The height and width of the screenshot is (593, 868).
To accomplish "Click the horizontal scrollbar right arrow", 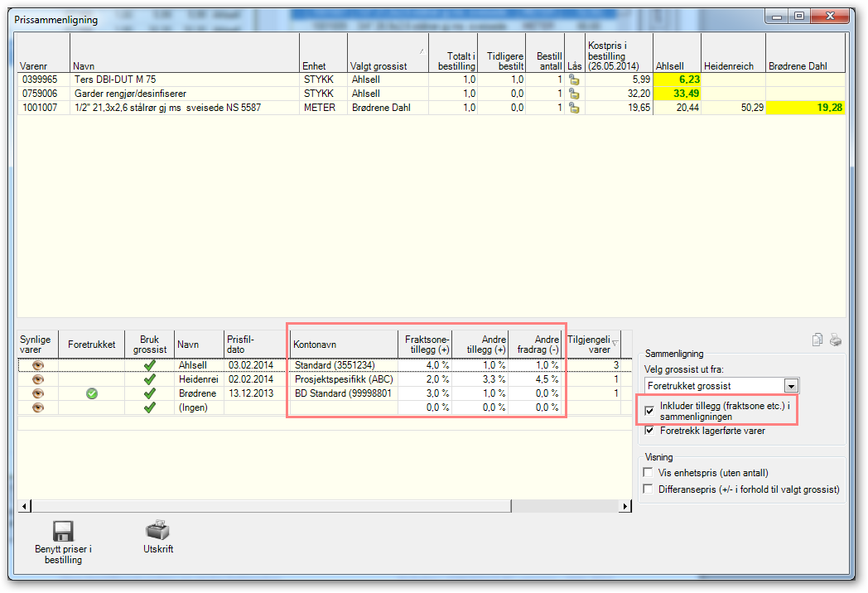I will pos(625,506).
